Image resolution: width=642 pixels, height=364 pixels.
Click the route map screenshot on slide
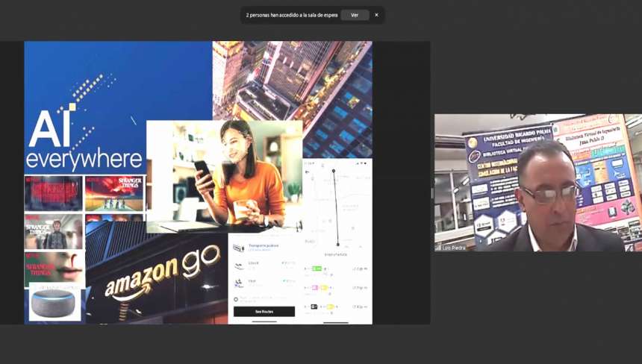(337, 241)
